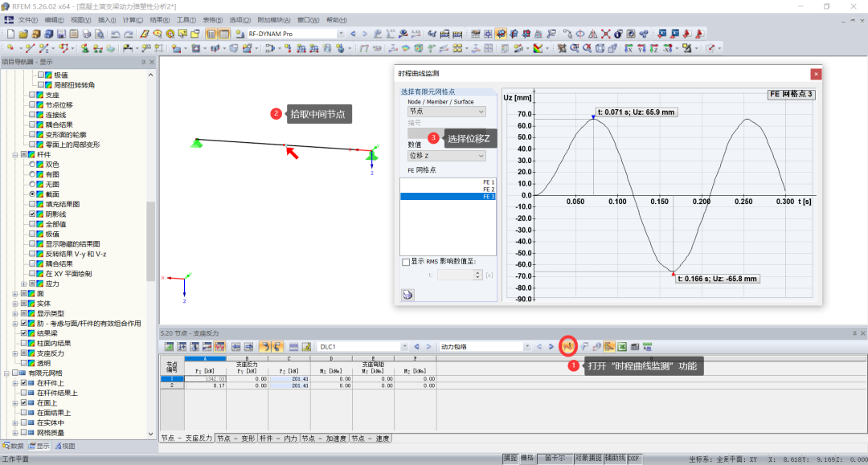Switch to the 杆件 - 内力 tab
The image size is (868, 465).
click(x=278, y=438)
